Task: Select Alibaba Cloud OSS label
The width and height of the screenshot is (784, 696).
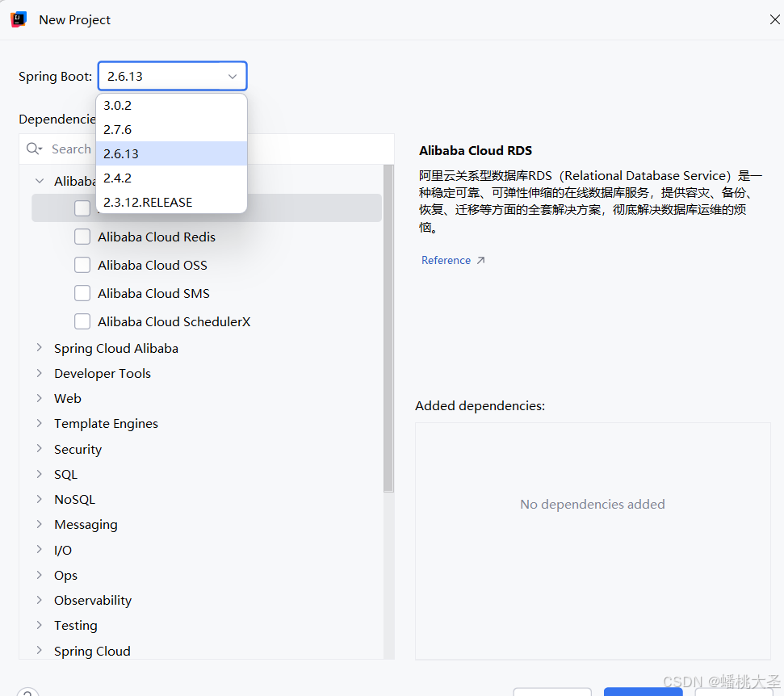Action: point(153,266)
